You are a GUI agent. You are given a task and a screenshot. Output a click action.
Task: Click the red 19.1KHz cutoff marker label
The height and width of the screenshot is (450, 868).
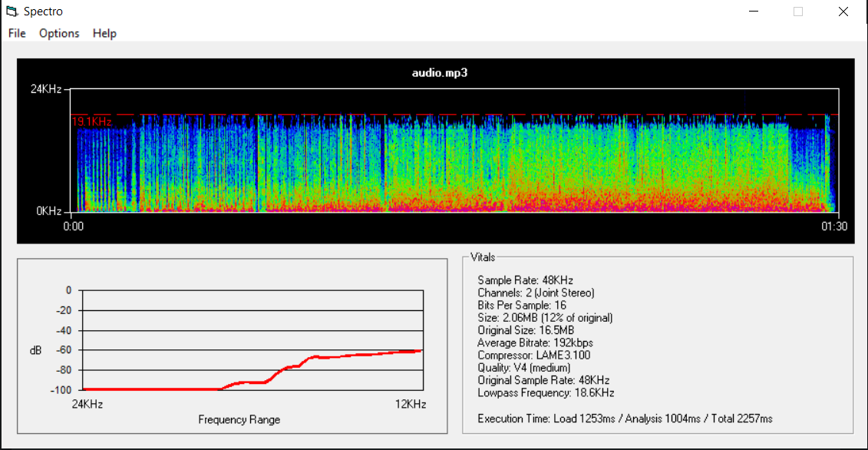(x=92, y=121)
